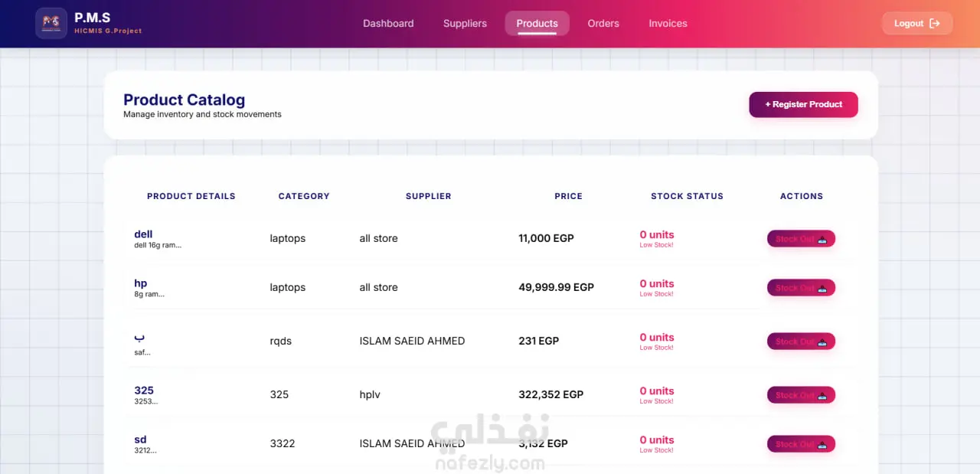980x474 pixels.
Task: Click the logout arrow icon
Action: pos(935,24)
